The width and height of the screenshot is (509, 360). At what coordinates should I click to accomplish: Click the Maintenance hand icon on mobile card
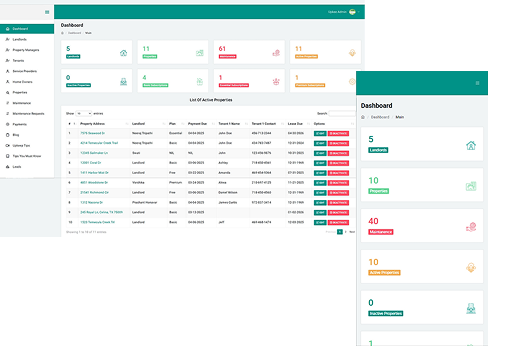(471, 227)
